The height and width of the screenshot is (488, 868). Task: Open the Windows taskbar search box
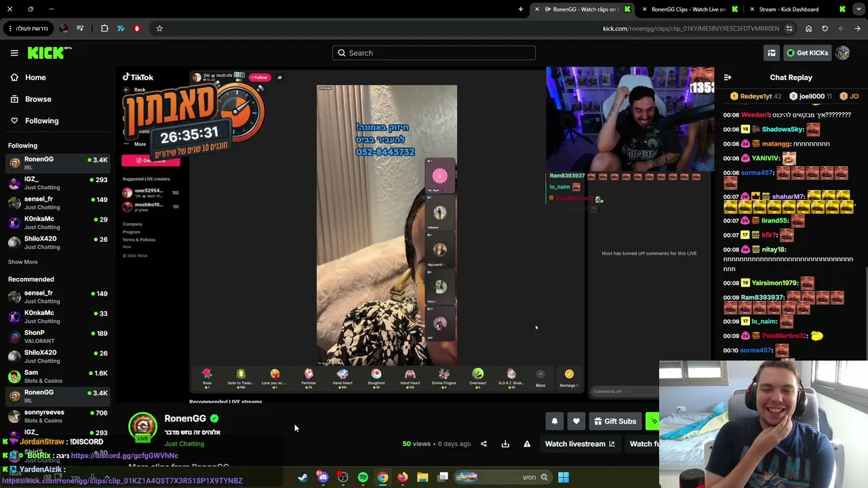[502, 477]
